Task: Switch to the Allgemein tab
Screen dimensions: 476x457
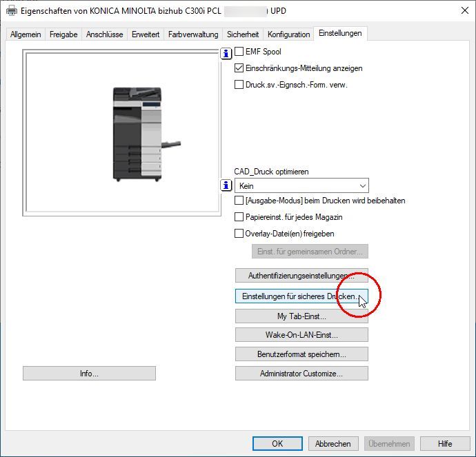Action: (26, 34)
